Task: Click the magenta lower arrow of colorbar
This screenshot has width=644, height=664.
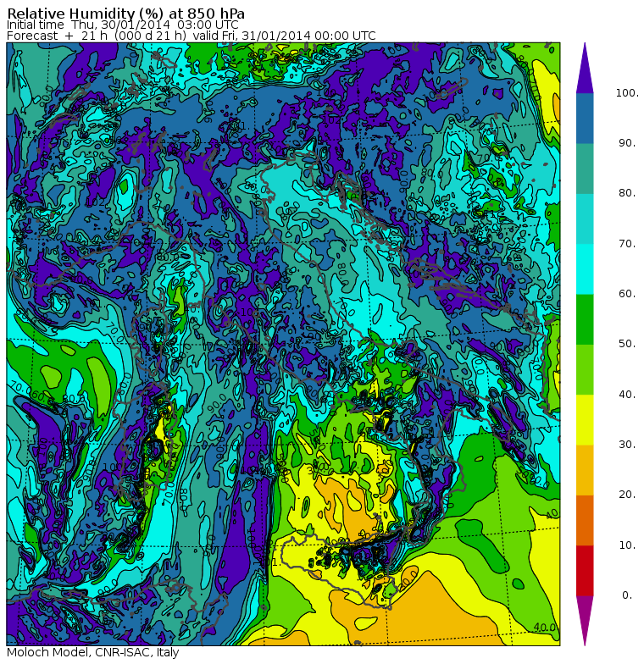Action: point(585,619)
